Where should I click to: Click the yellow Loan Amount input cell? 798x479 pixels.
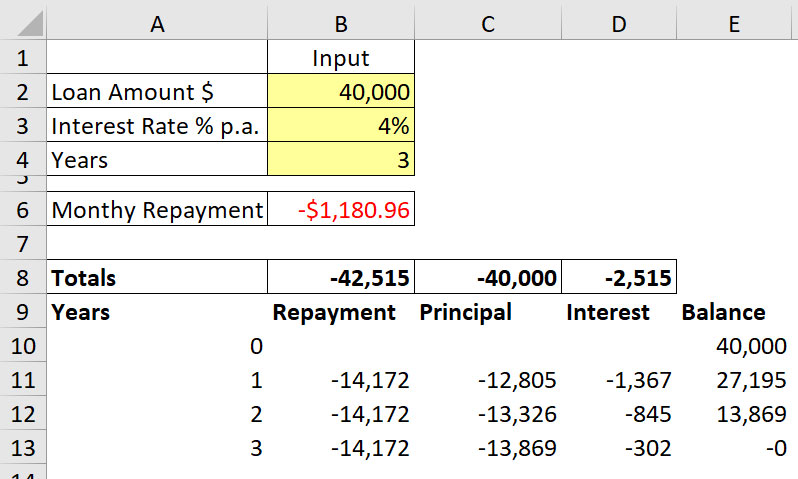point(341,92)
